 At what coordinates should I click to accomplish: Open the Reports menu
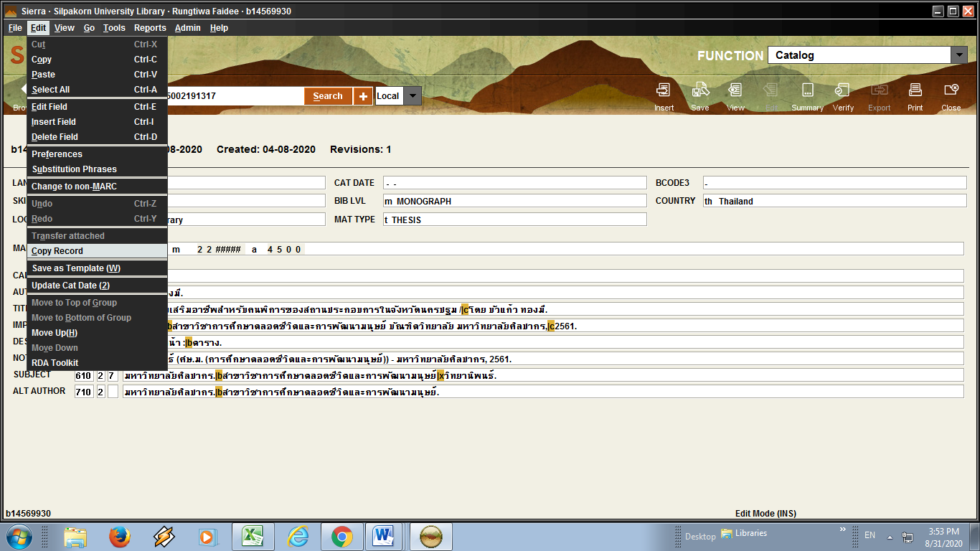pos(150,28)
